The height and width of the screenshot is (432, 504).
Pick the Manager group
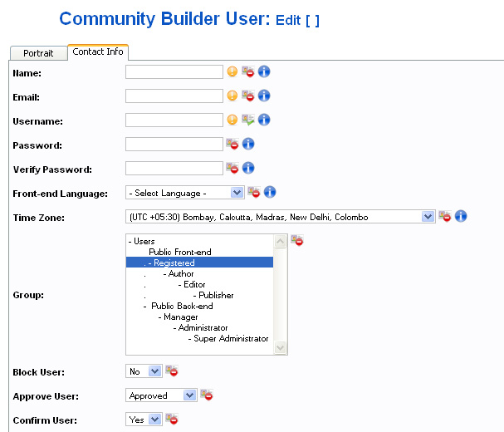199,317
